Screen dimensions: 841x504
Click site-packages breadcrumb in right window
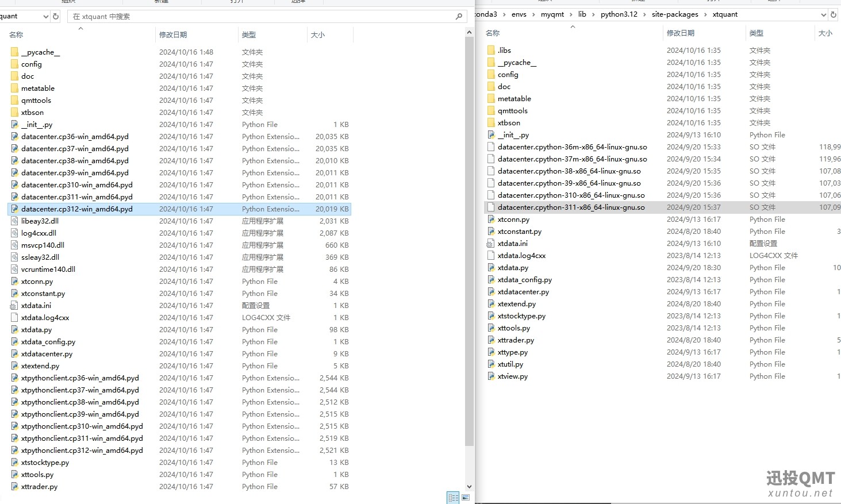click(x=675, y=14)
